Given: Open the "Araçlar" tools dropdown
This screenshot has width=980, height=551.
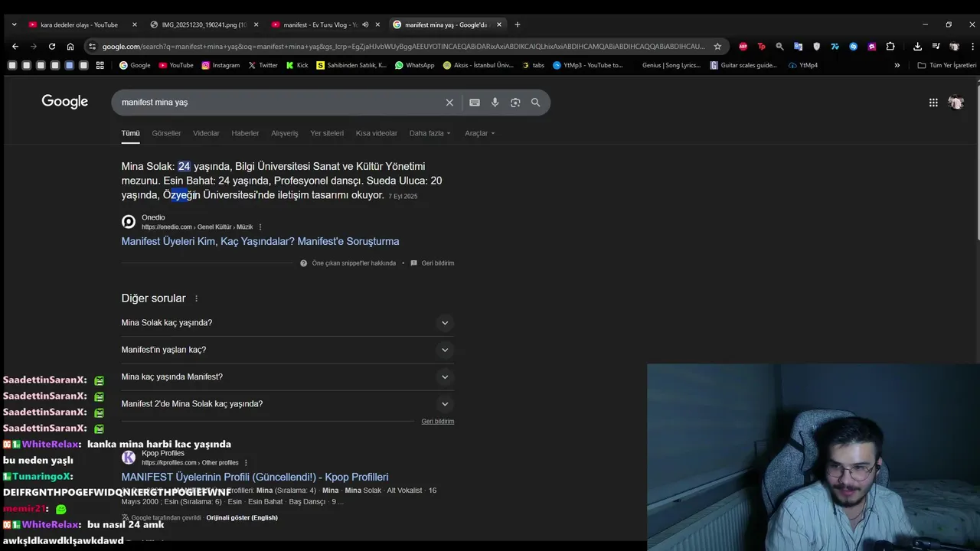Looking at the screenshot, I should point(479,133).
